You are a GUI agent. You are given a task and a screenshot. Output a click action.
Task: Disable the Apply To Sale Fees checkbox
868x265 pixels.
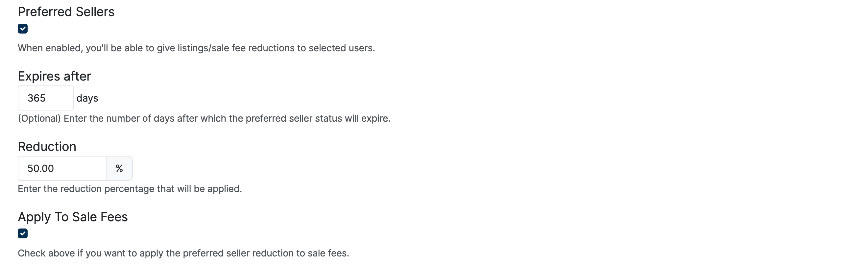click(23, 233)
